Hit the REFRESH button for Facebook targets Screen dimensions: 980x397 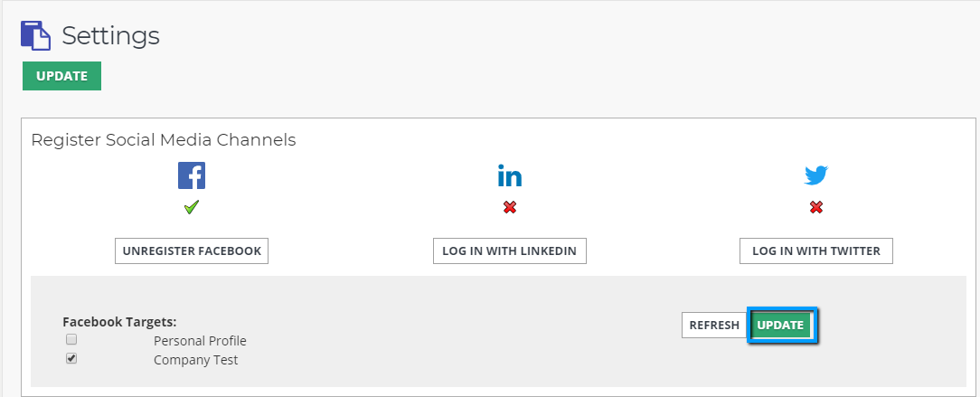tap(714, 326)
